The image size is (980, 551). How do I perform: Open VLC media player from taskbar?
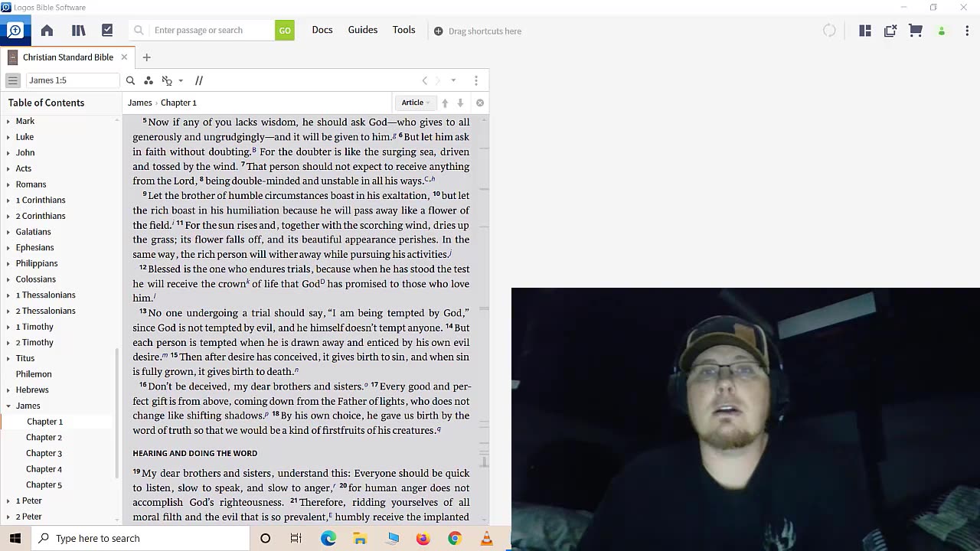point(486,539)
